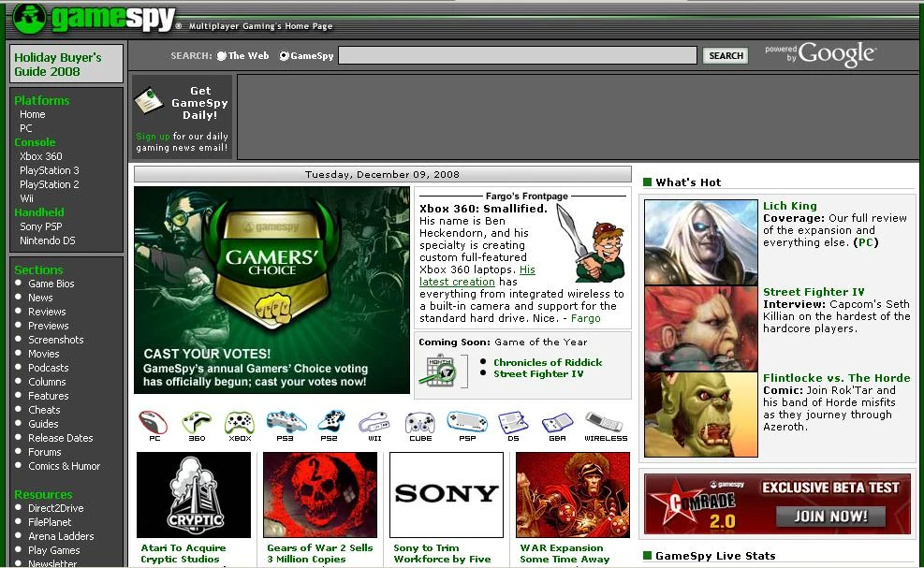Screen dimensions: 924x568
Task: Expand the Console section in sidebar
Action: point(36,141)
